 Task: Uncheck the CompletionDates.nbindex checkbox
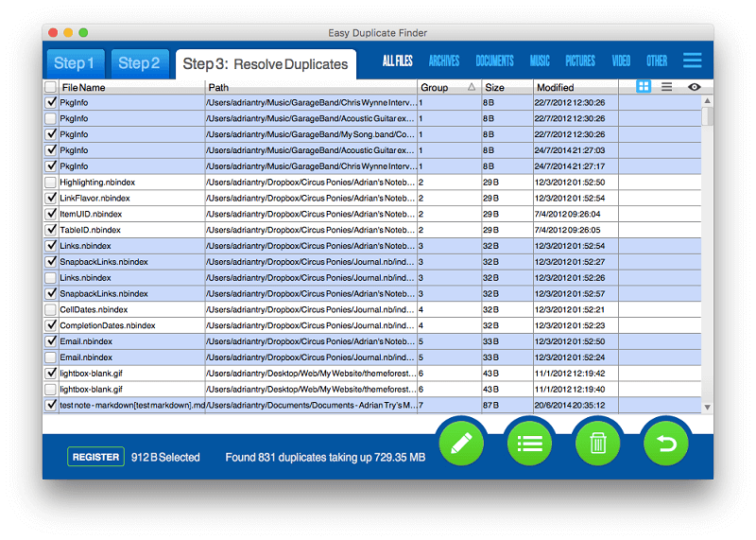click(50, 325)
